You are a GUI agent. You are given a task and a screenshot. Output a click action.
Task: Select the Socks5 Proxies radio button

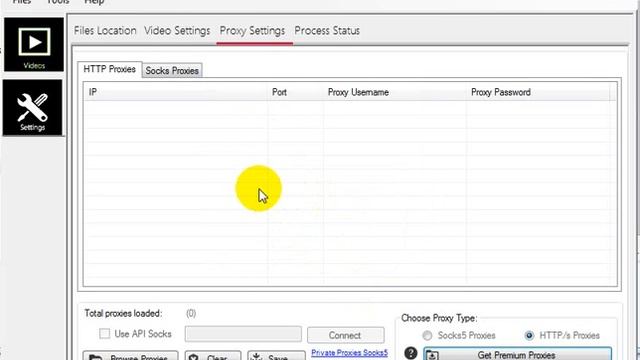coord(427,336)
